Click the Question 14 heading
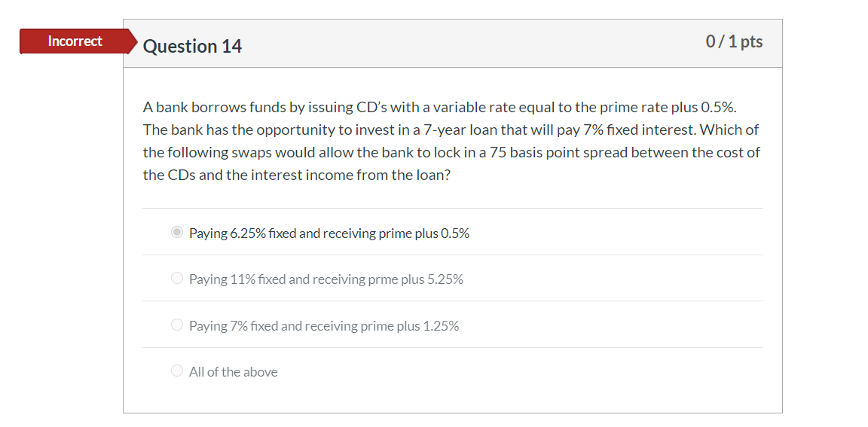The width and height of the screenshot is (868, 427). click(192, 46)
